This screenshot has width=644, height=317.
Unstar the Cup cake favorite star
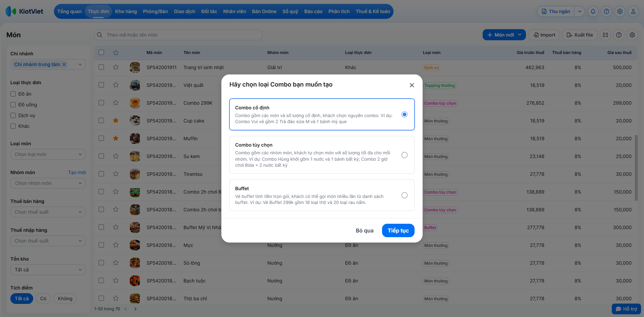(x=116, y=120)
